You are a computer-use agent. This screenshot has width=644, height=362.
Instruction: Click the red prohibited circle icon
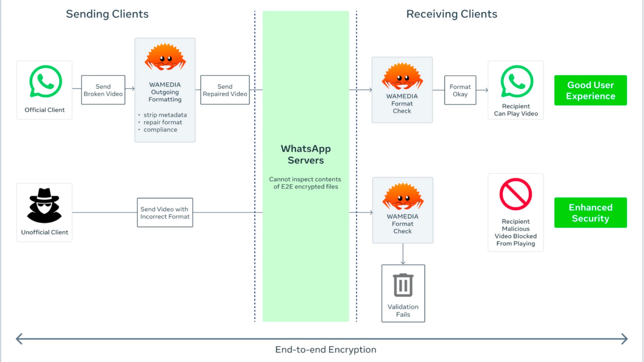(x=516, y=194)
